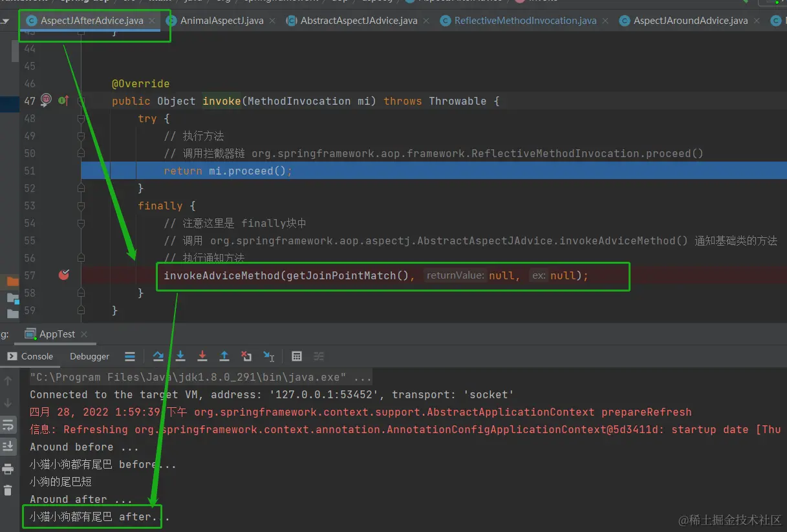This screenshot has width=787, height=532.
Task: Click the C class icon on AnimalAspectJ.java tab
Action: click(171, 21)
